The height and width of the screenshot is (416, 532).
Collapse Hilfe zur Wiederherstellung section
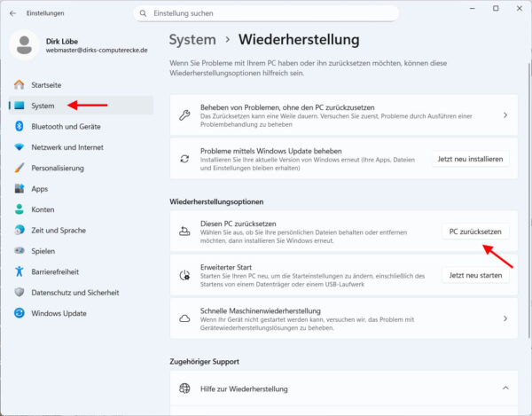click(x=505, y=388)
